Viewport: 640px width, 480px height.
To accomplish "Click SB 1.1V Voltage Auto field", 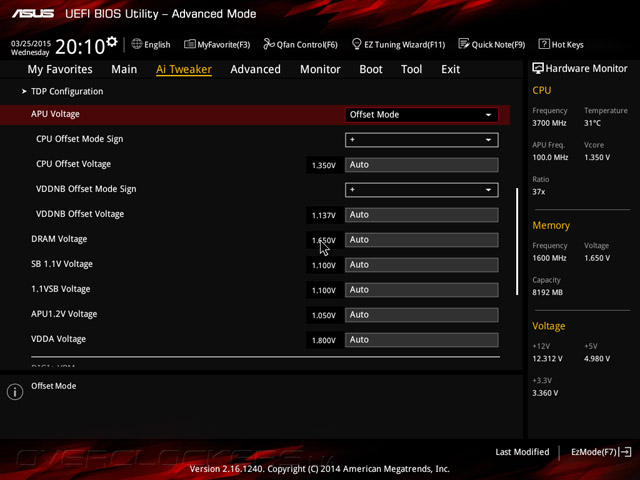I will [422, 265].
